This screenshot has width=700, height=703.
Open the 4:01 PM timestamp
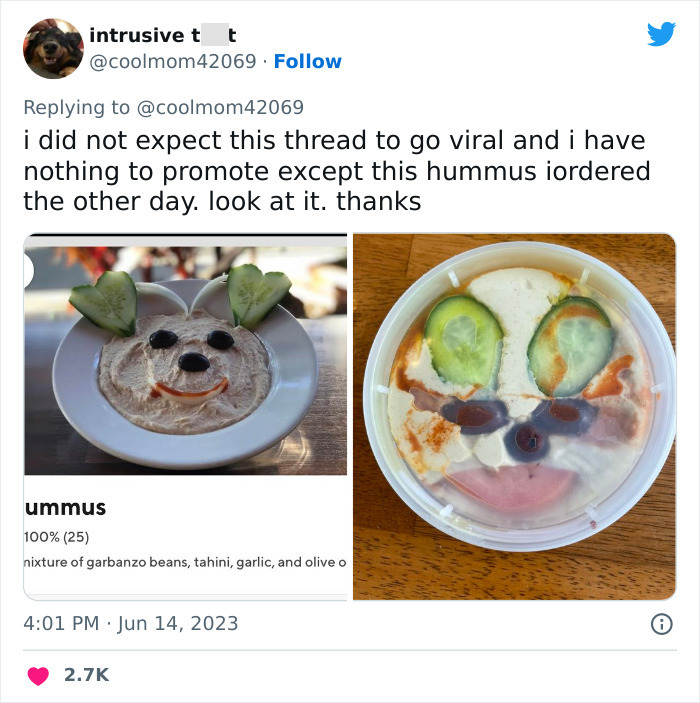60,623
